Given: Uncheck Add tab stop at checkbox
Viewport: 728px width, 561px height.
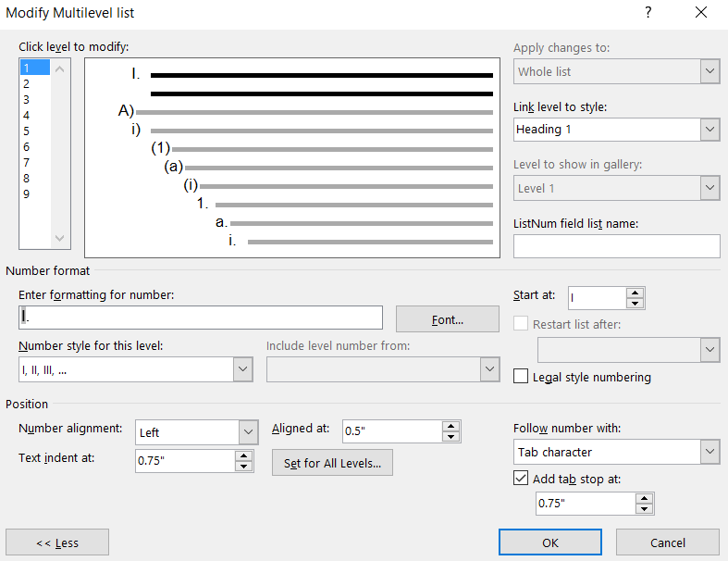Looking at the screenshot, I should coord(522,479).
